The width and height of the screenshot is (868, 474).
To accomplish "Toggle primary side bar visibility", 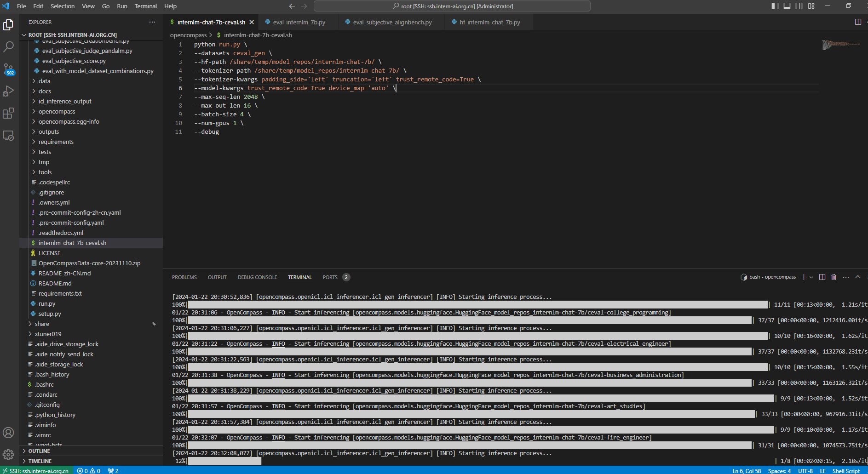I will pos(775,6).
